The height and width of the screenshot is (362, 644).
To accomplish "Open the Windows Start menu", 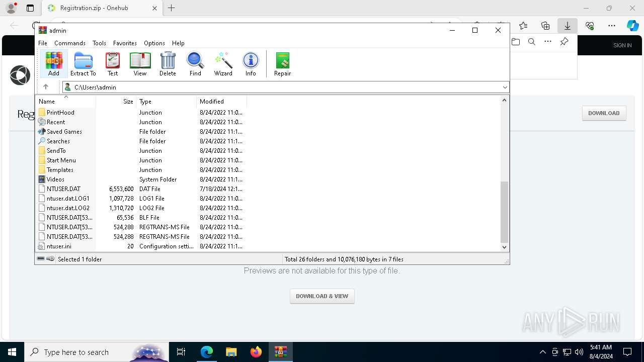I will (x=12, y=352).
